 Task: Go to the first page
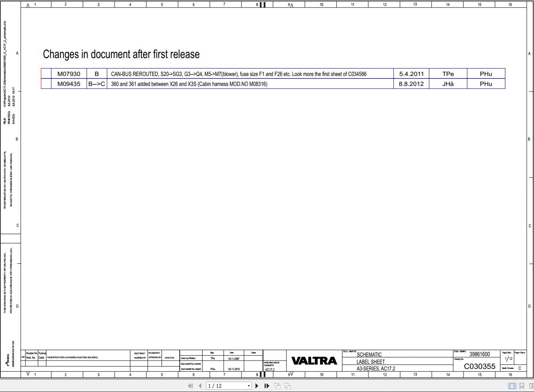point(190,386)
